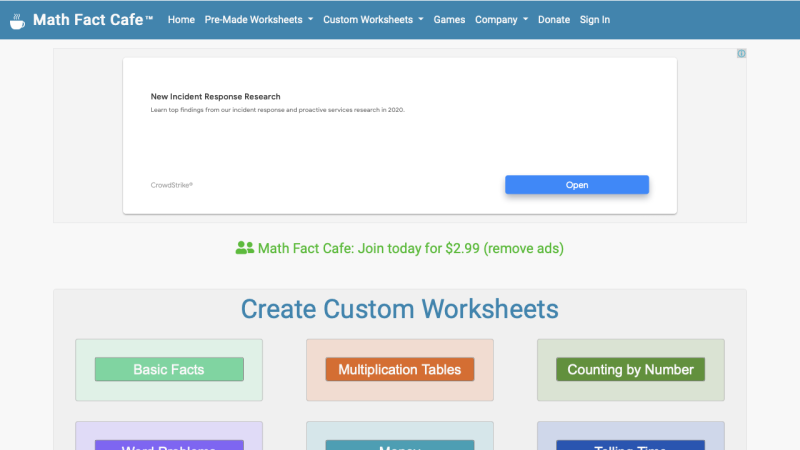This screenshot has width=800, height=450.
Task: Click Join today for $2.99 link
Action: (411, 248)
